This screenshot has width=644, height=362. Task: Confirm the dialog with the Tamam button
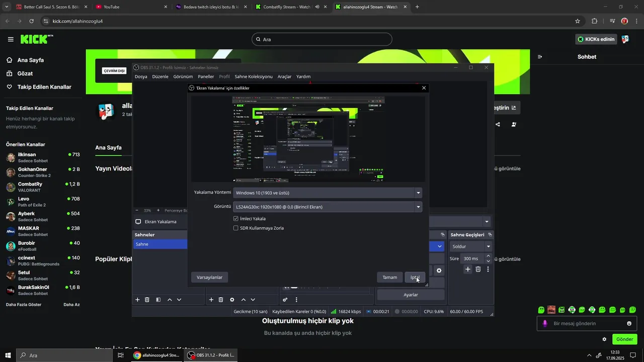(390, 277)
